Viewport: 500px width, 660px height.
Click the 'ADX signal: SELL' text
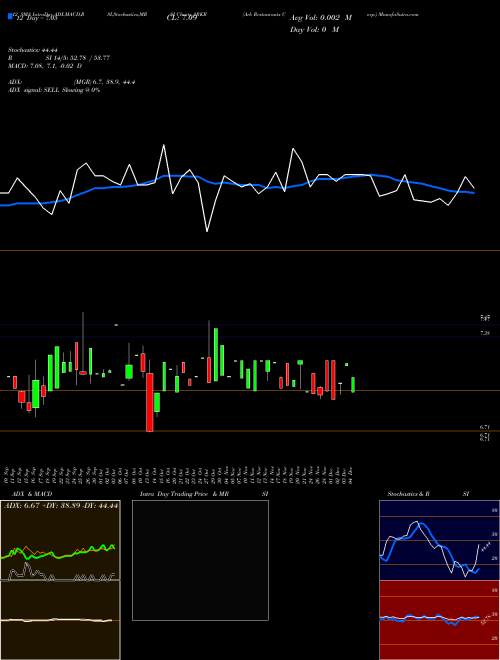click(x=34, y=90)
